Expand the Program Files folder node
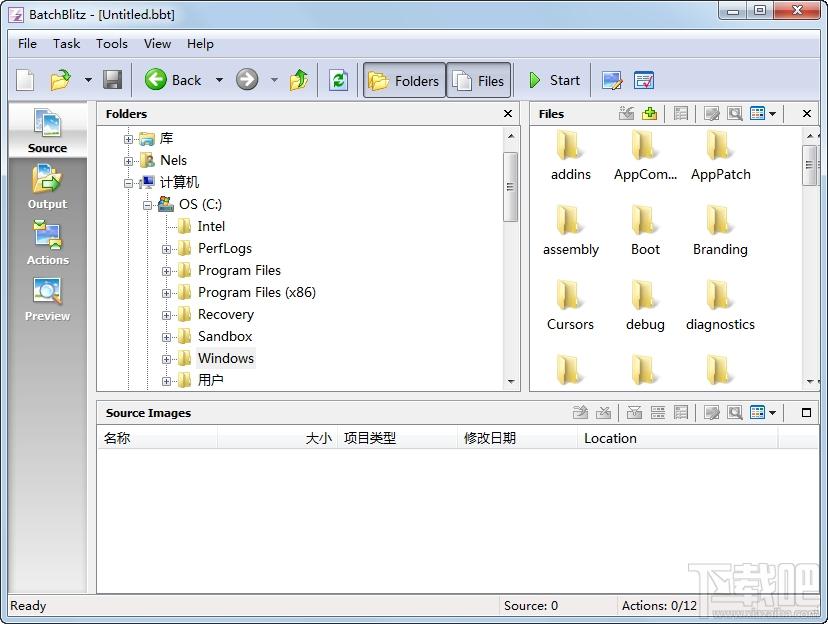The width and height of the screenshot is (828, 624). pos(166,271)
